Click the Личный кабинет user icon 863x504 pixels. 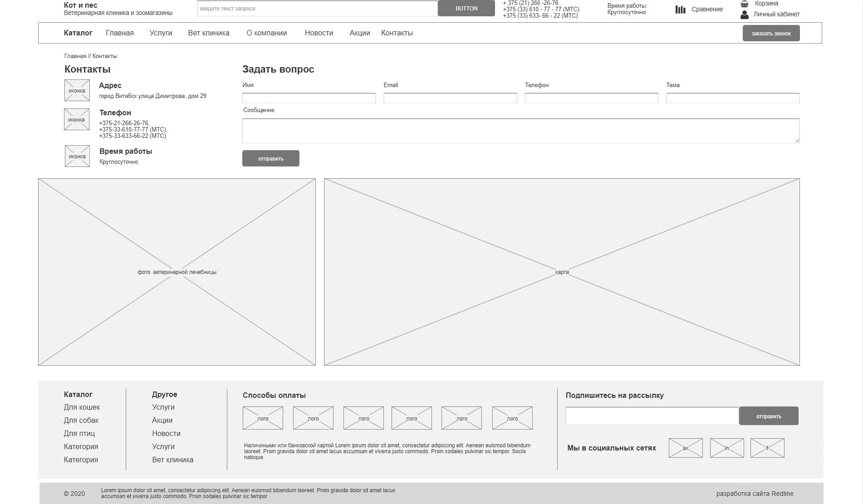click(x=745, y=15)
